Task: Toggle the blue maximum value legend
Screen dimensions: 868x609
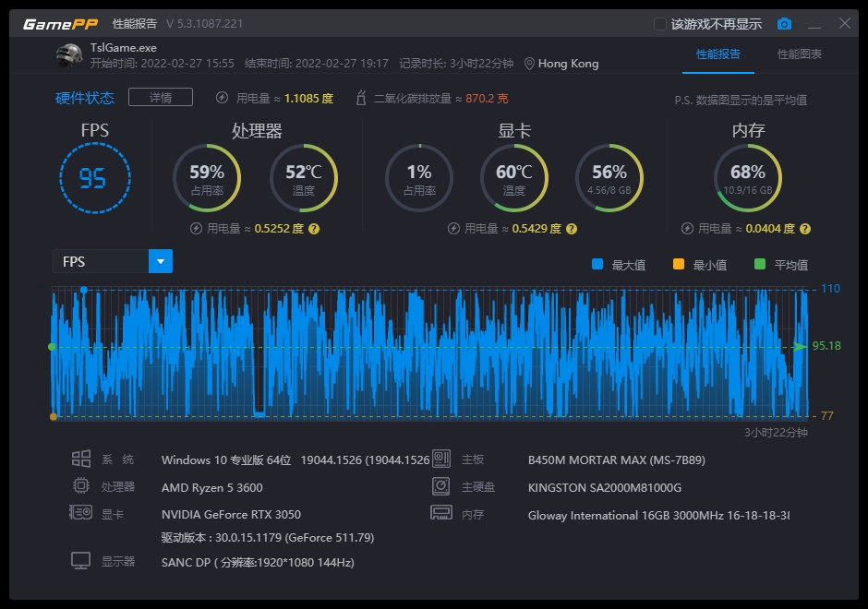Action: 597,265
